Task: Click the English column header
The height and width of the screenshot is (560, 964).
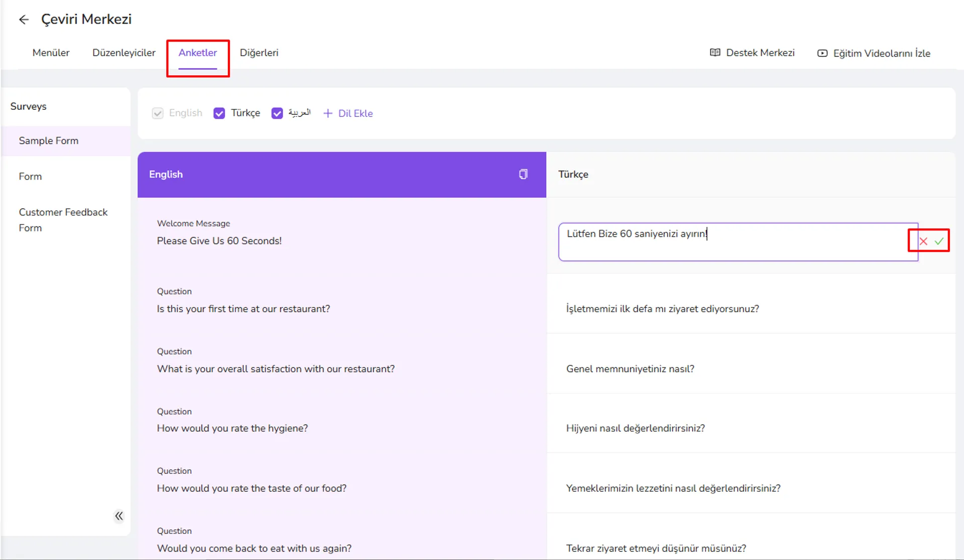Action: pos(342,175)
